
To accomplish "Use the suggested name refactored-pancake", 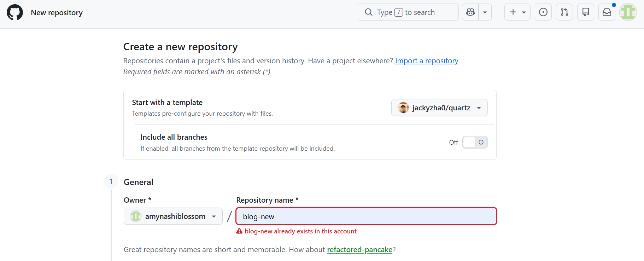I will pyautogui.click(x=360, y=250).
